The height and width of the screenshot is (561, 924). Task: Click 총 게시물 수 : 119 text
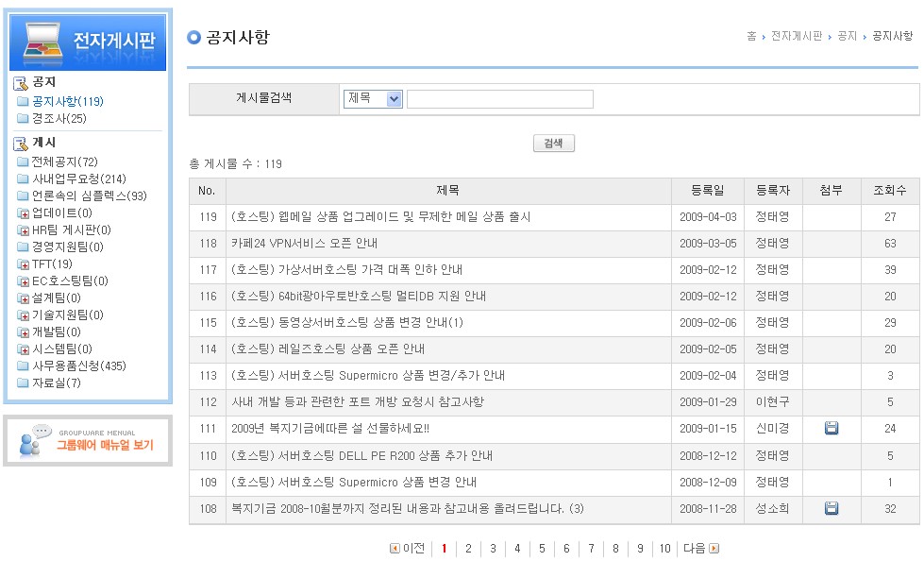coord(236,164)
